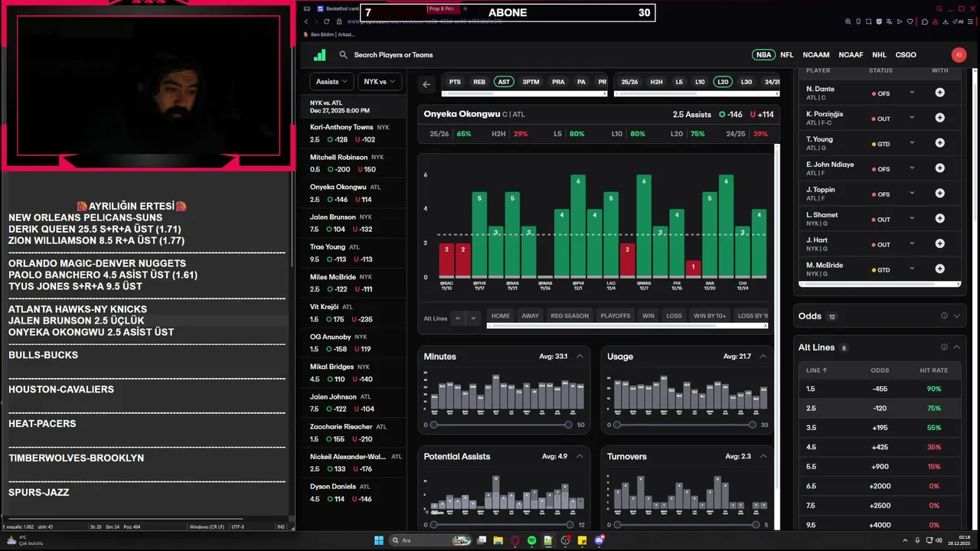
Task: Open a new browser tab
Action: coord(465,8)
